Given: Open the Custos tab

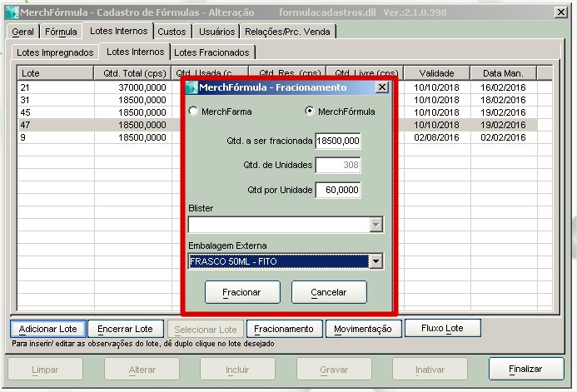Looking at the screenshot, I should [172, 32].
